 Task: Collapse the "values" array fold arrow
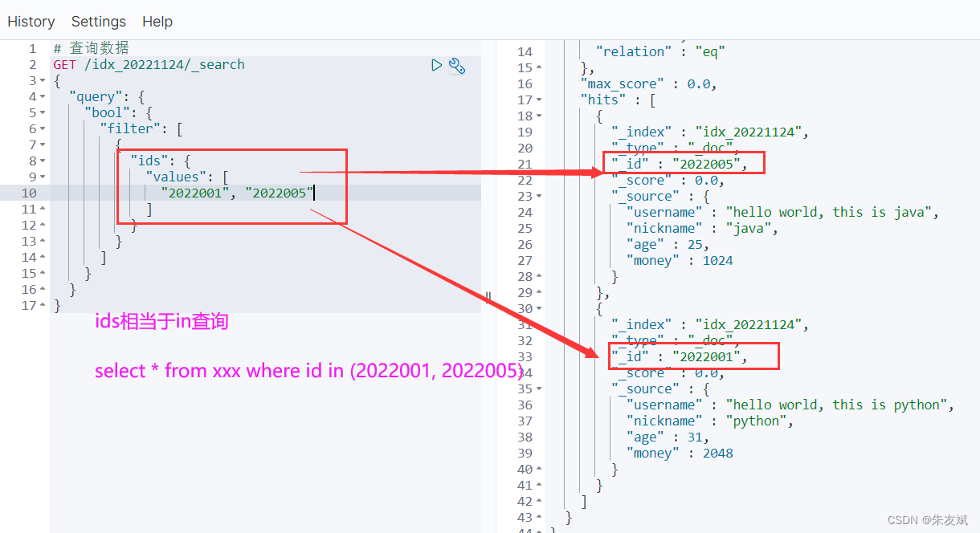tap(41, 177)
